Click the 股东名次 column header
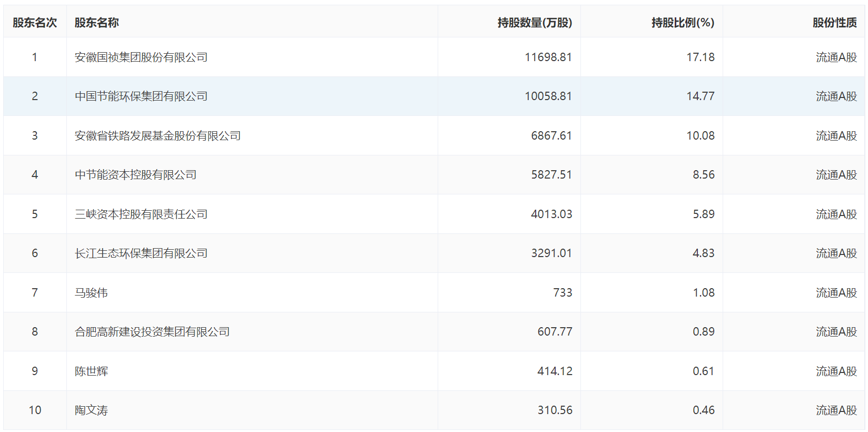868x432 pixels. point(35,23)
